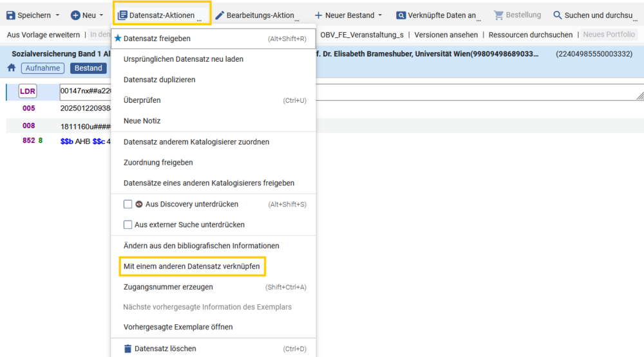Click the grayed Neues Portfolio link
The width and height of the screenshot is (644, 357).
[609, 35]
